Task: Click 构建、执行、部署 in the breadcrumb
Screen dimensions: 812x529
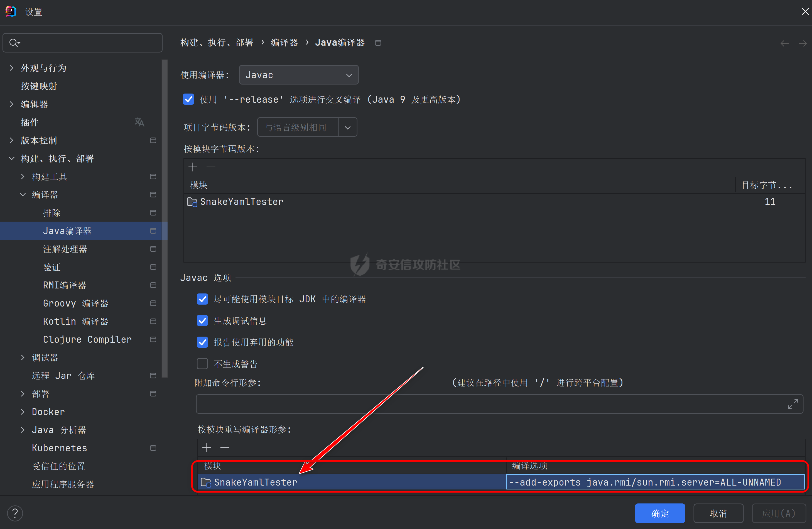Action: click(217, 43)
